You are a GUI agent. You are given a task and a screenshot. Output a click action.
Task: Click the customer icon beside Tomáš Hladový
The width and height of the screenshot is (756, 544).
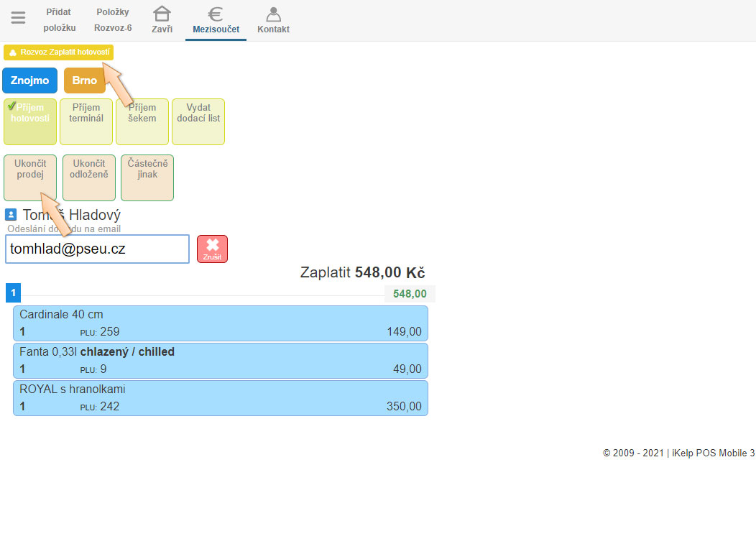(x=11, y=215)
